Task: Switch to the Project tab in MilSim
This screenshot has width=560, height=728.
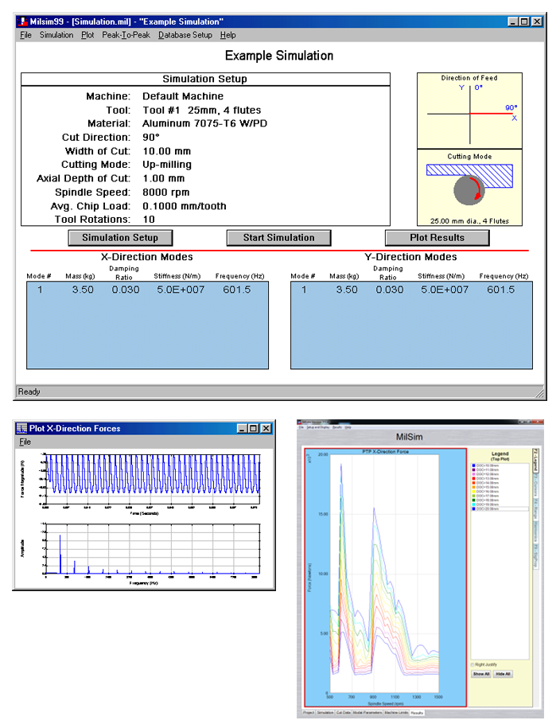Action: [309, 713]
